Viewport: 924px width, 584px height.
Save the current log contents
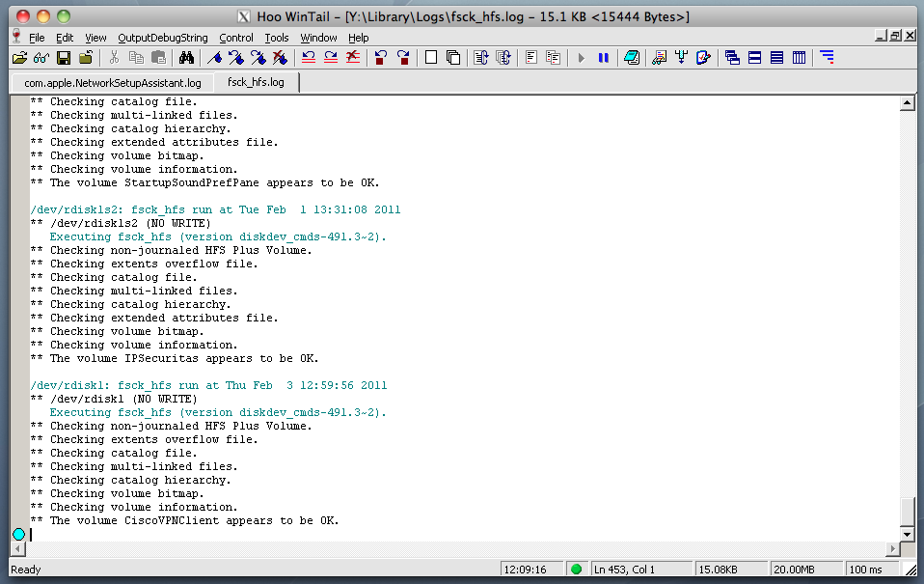pyautogui.click(x=62, y=57)
